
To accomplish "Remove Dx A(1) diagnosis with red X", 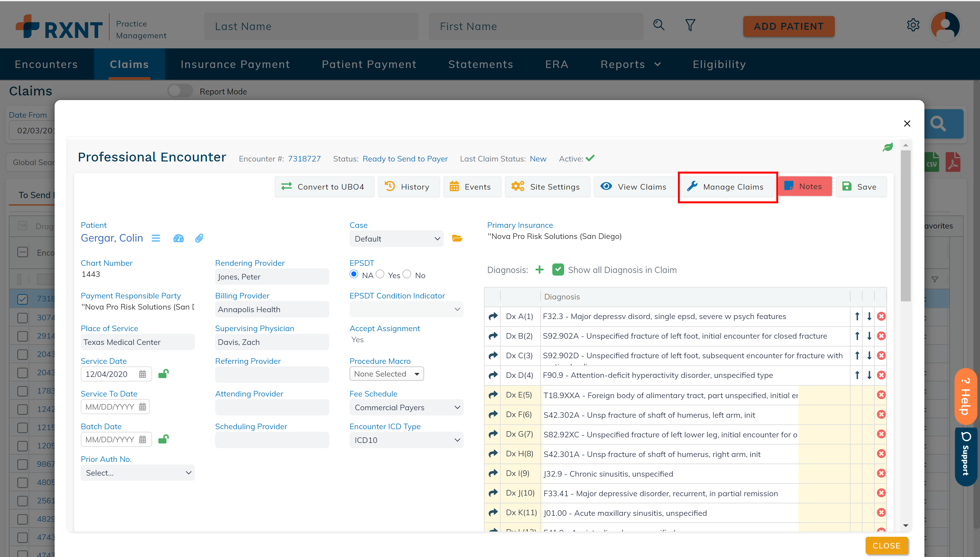I will click(881, 316).
